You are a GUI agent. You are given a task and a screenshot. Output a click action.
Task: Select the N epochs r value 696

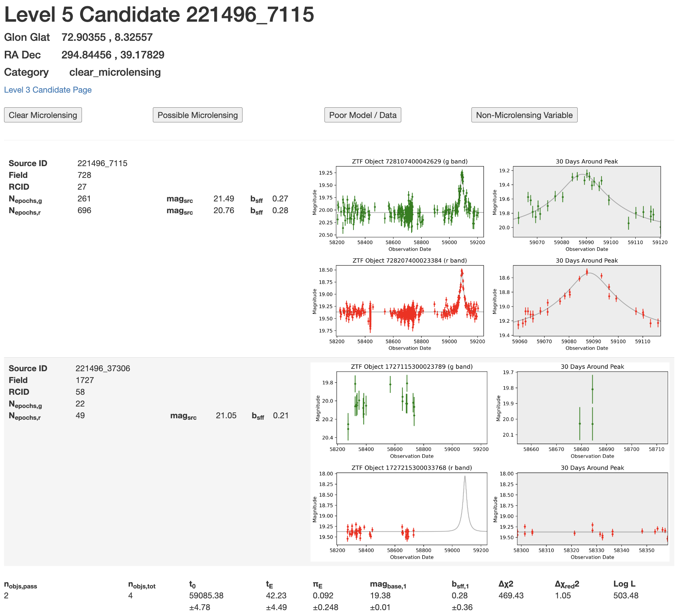click(84, 210)
